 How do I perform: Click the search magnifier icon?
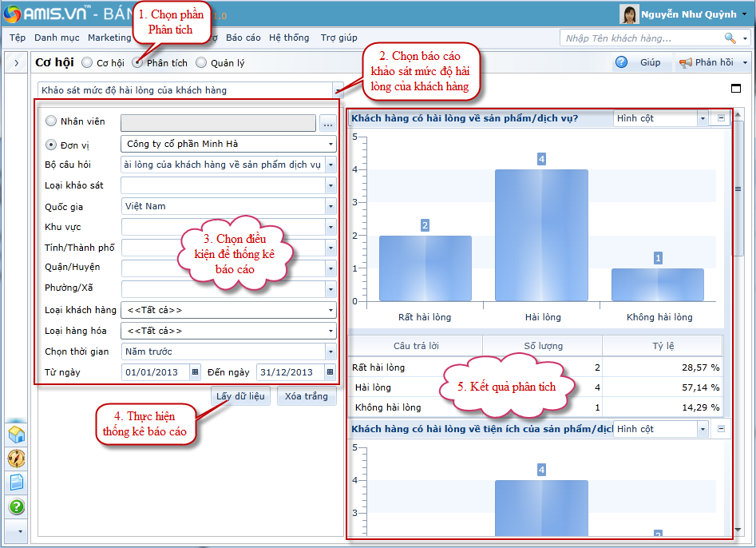730,38
